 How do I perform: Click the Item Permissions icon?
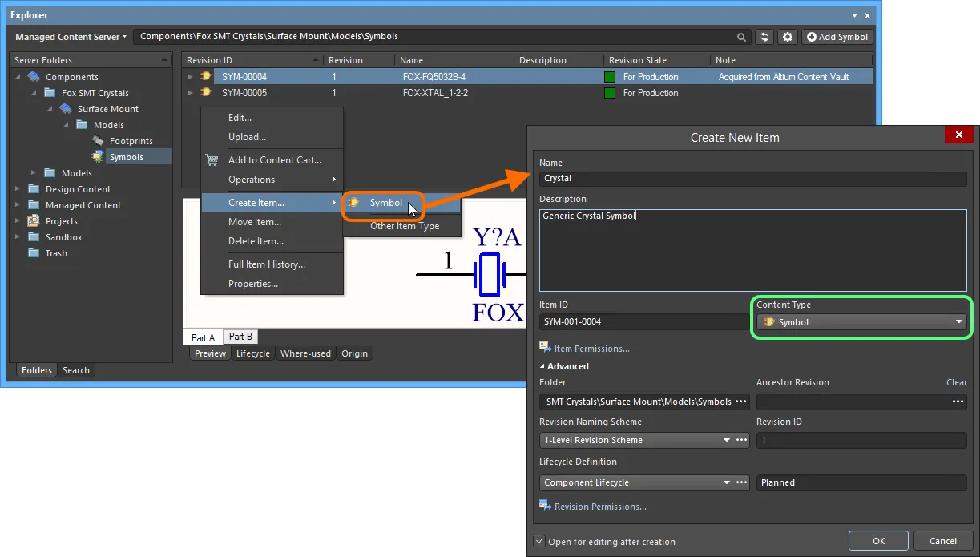click(546, 348)
